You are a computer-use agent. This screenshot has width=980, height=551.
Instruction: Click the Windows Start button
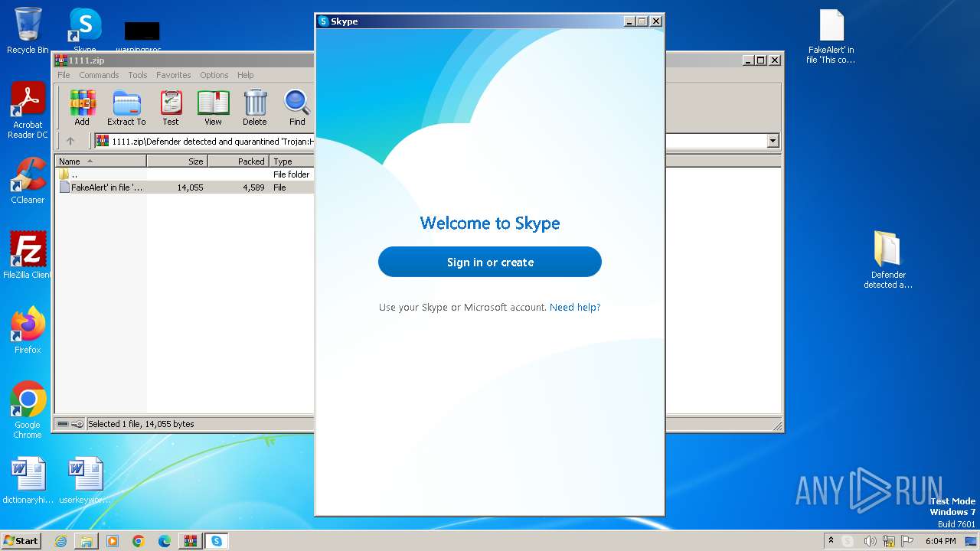point(21,540)
